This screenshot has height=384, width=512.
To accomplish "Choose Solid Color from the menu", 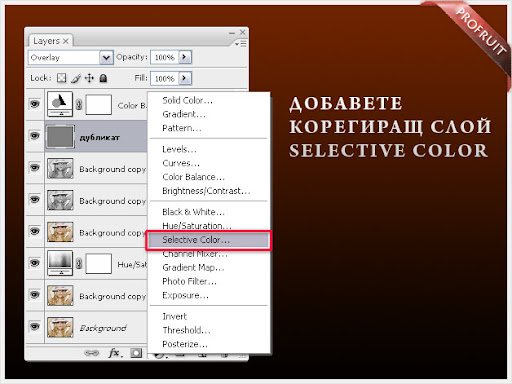I will point(187,100).
